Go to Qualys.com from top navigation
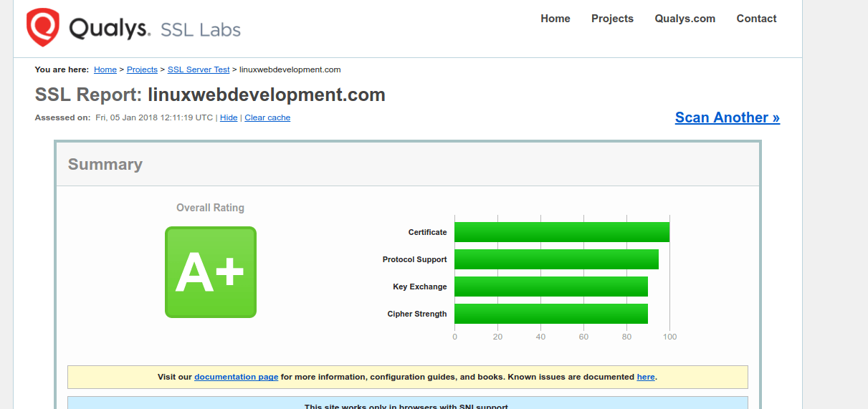Viewport: 868px width, 409px height. pos(685,19)
